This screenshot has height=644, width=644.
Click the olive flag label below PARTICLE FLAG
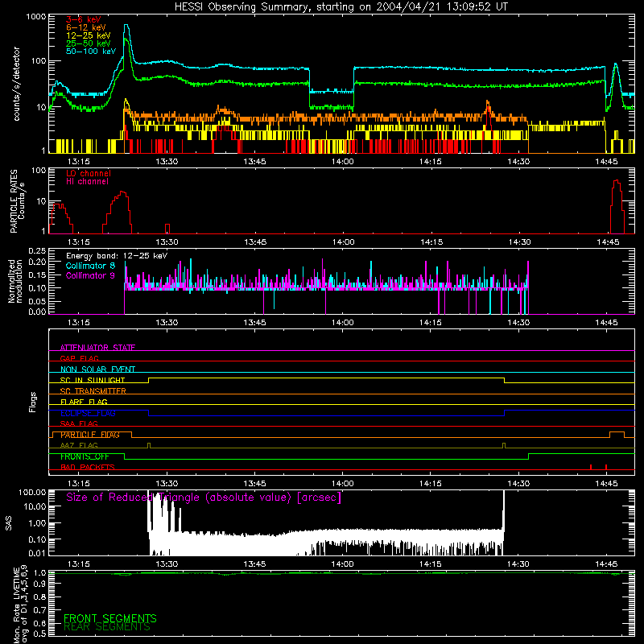click(79, 445)
